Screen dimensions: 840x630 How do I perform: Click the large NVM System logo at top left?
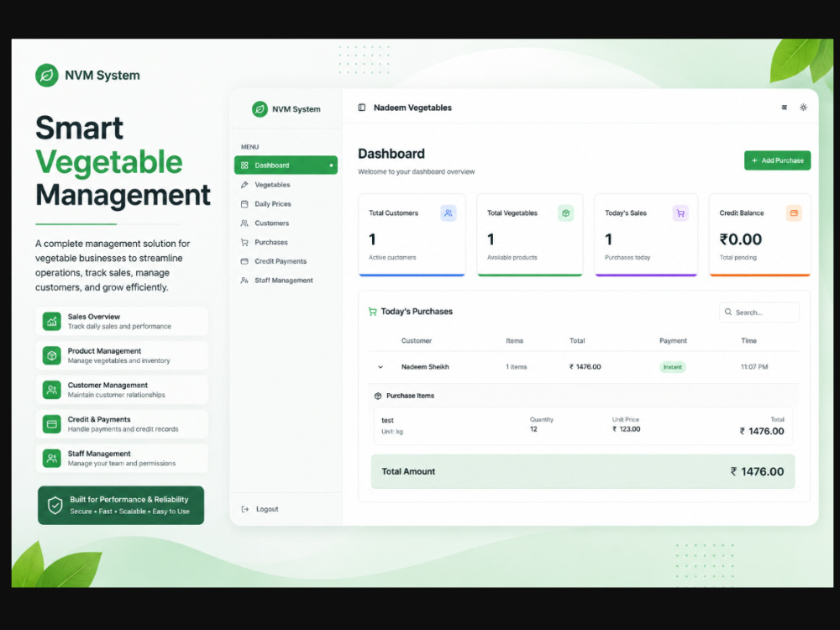click(x=46, y=76)
